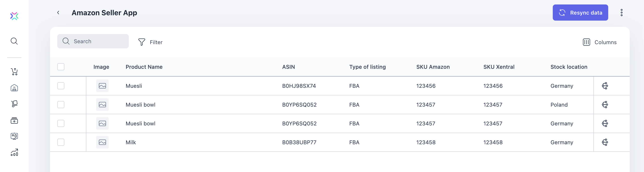This screenshot has height=172, width=644.
Task: Open the shopping cart sidebar icon
Action: (15, 72)
